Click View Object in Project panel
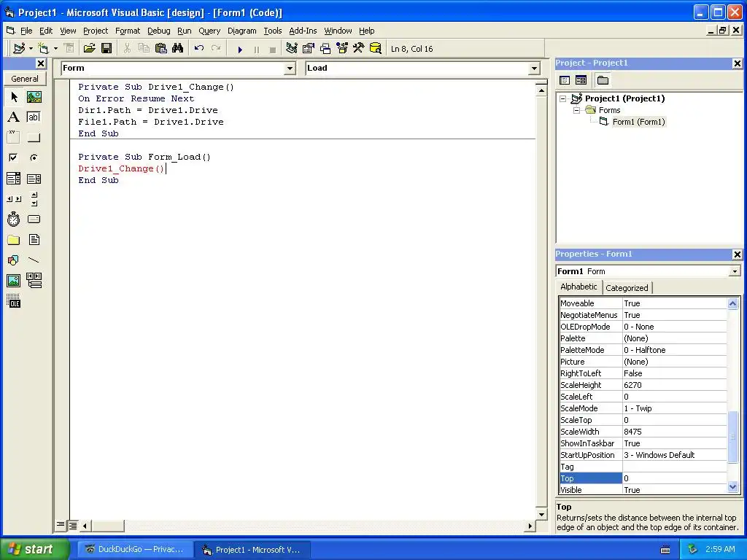Viewport: 747px width, 560px height. (x=581, y=80)
